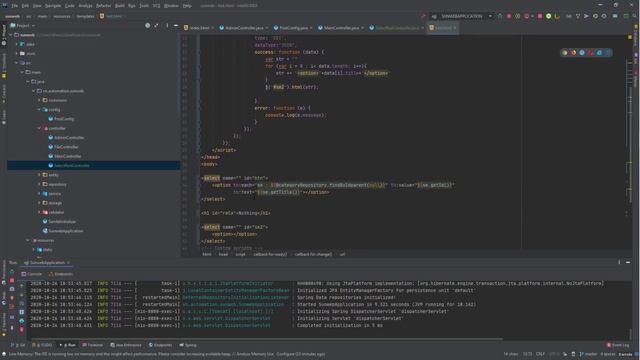Open the run configuration dropdown
Image resolution: width=640 pixels, height=360 pixels.
462,16
